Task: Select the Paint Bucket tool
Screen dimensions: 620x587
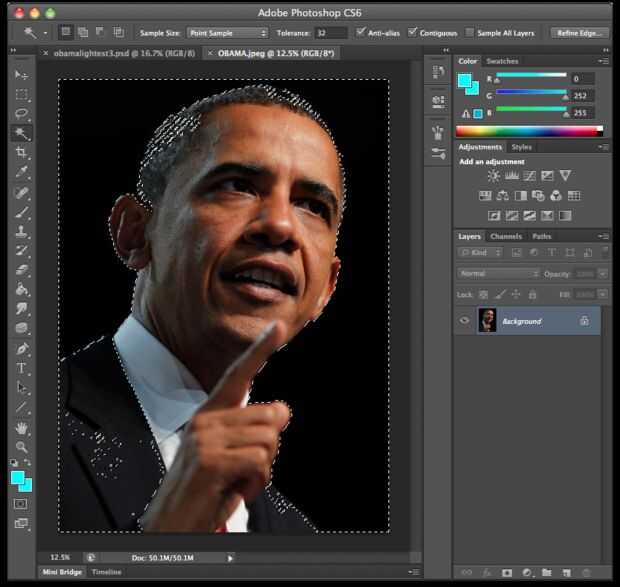Action: [21, 289]
